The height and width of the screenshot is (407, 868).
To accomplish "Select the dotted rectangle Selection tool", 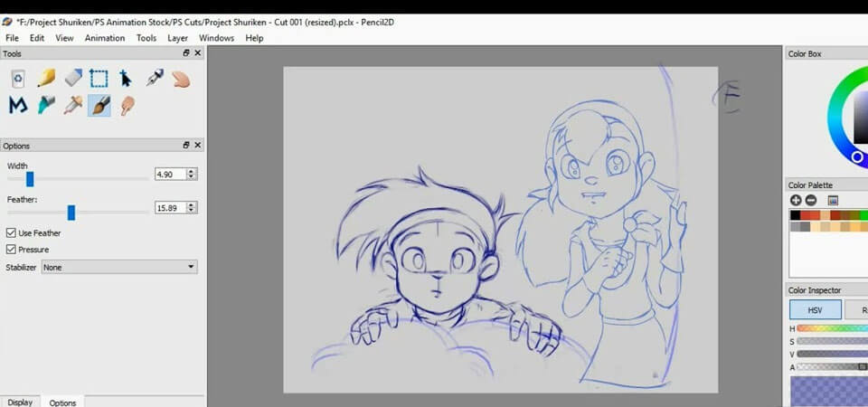I will click(x=99, y=78).
